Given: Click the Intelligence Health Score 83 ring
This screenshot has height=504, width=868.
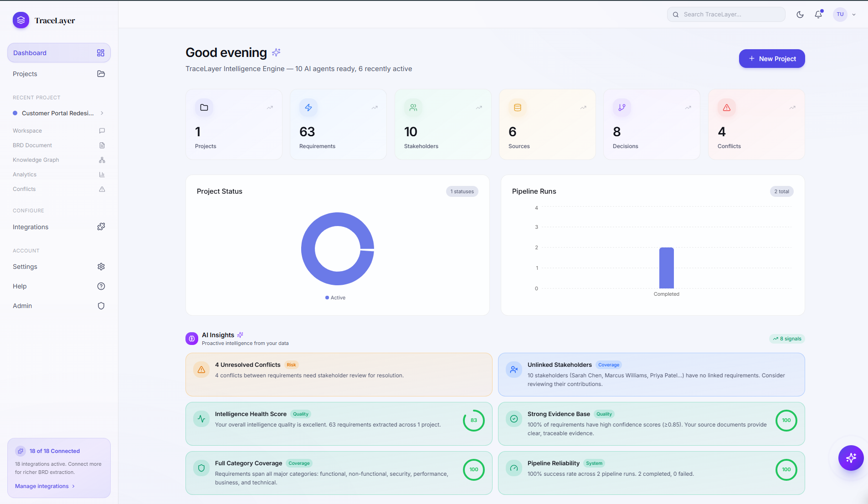Looking at the screenshot, I should (x=473, y=420).
